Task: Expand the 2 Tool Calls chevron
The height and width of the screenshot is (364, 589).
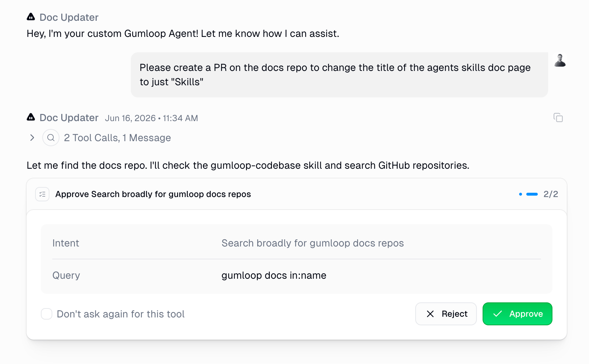Action: (x=32, y=138)
